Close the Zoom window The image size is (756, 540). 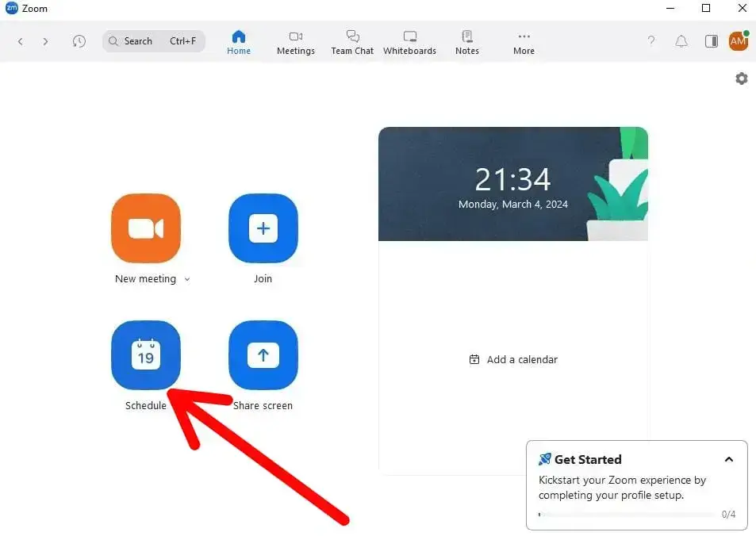(743, 8)
